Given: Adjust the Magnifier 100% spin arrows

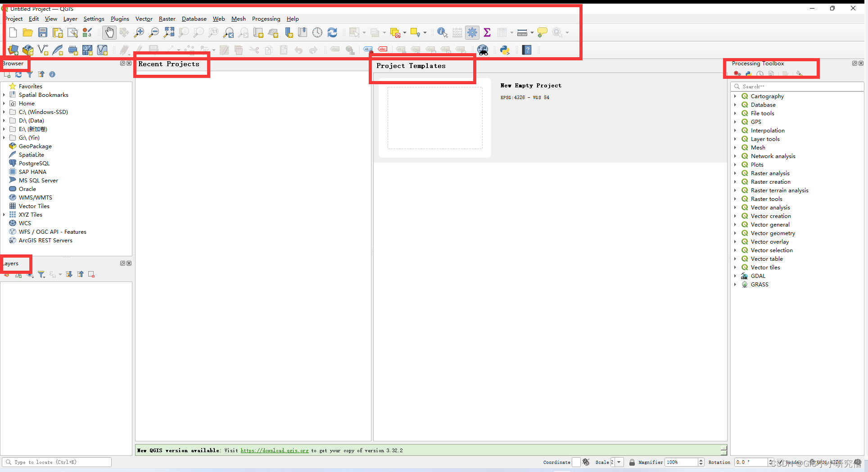Looking at the screenshot, I should point(701,462).
